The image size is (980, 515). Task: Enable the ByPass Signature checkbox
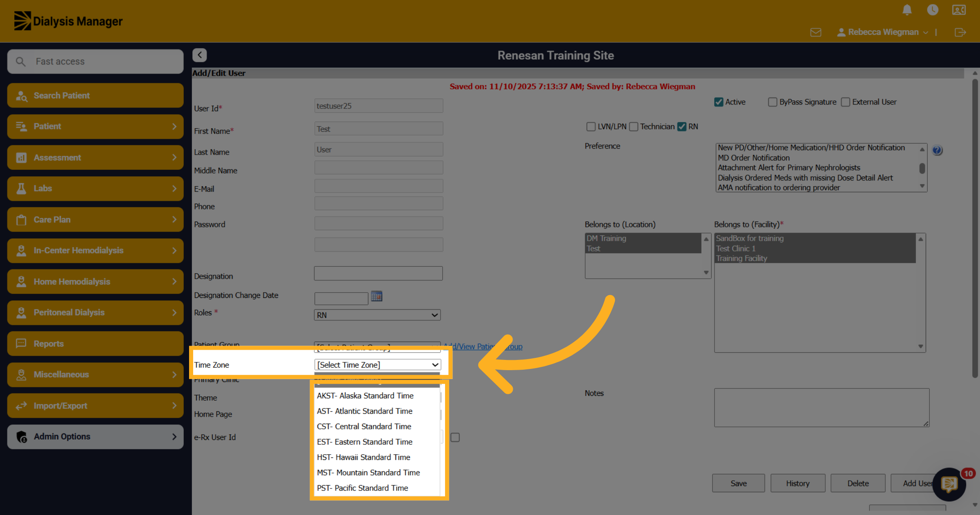[x=773, y=102]
